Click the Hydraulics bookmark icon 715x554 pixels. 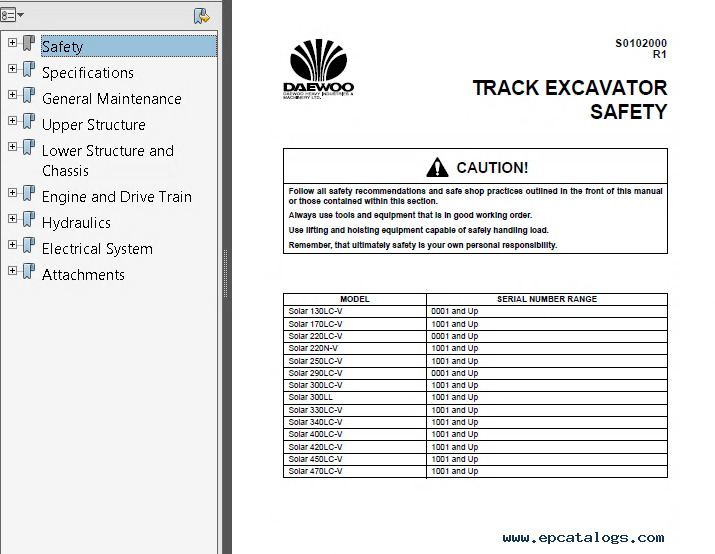pos(29,219)
